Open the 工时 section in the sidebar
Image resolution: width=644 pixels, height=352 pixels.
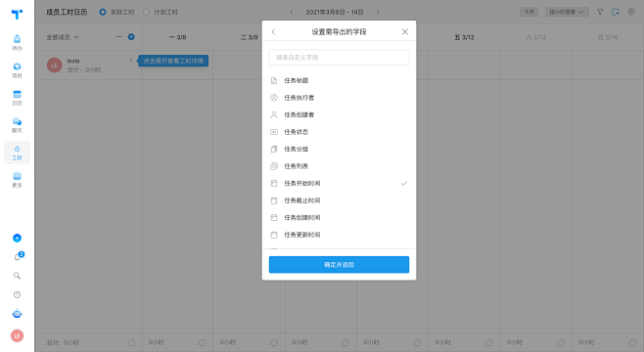pos(17,153)
